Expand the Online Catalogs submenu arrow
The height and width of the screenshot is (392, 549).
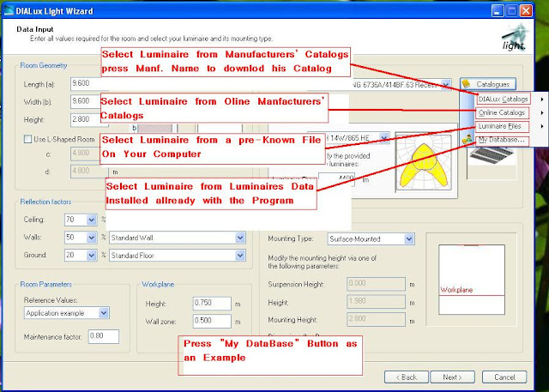[542, 112]
